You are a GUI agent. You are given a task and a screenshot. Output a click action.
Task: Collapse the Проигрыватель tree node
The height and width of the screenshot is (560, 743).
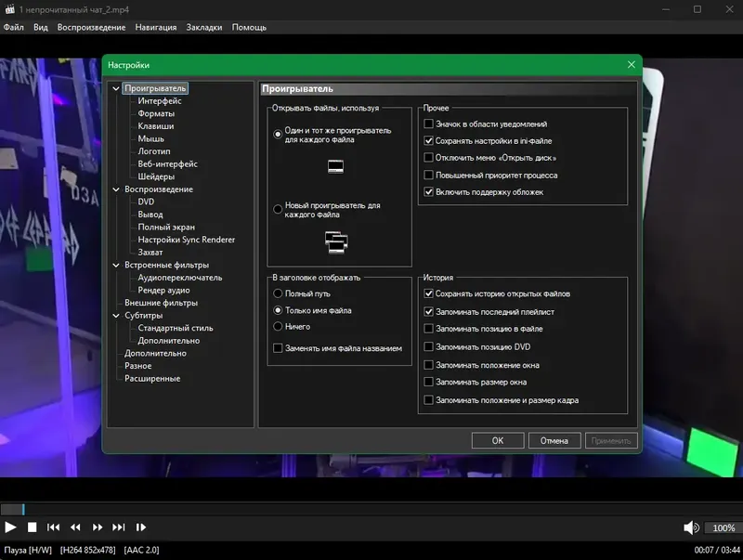pyautogui.click(x=115, y=88)
